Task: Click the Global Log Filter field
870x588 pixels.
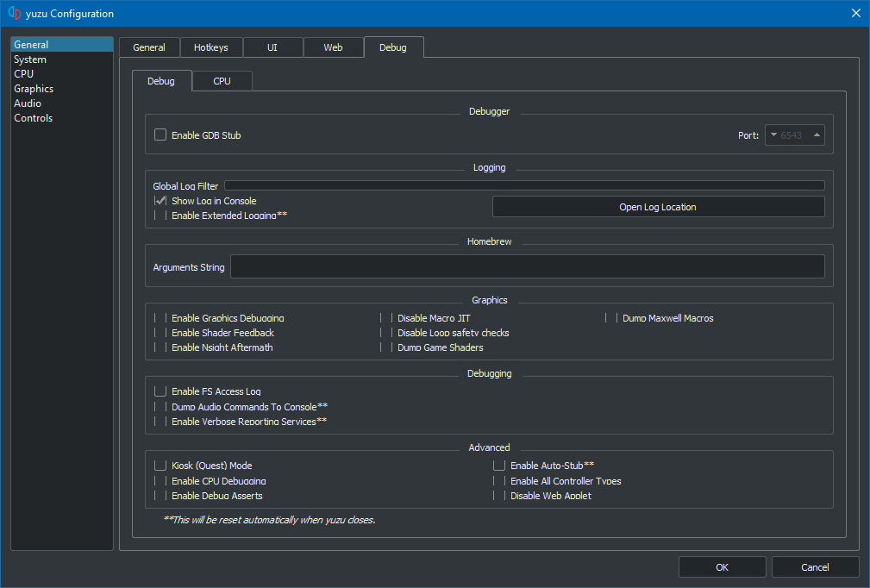Action: (x=523, y=185)
